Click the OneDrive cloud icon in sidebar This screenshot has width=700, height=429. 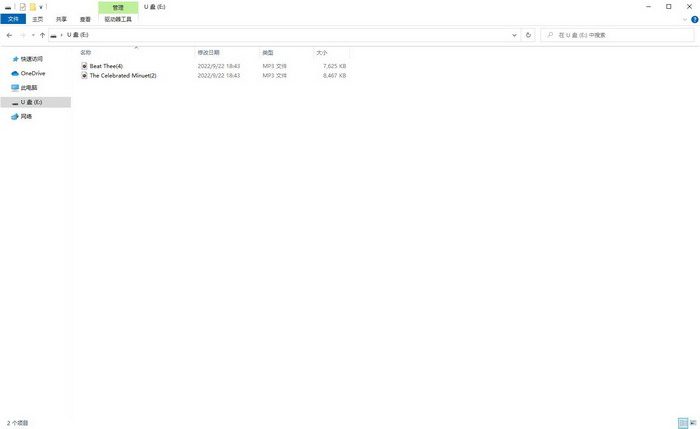tap(15, 73)
